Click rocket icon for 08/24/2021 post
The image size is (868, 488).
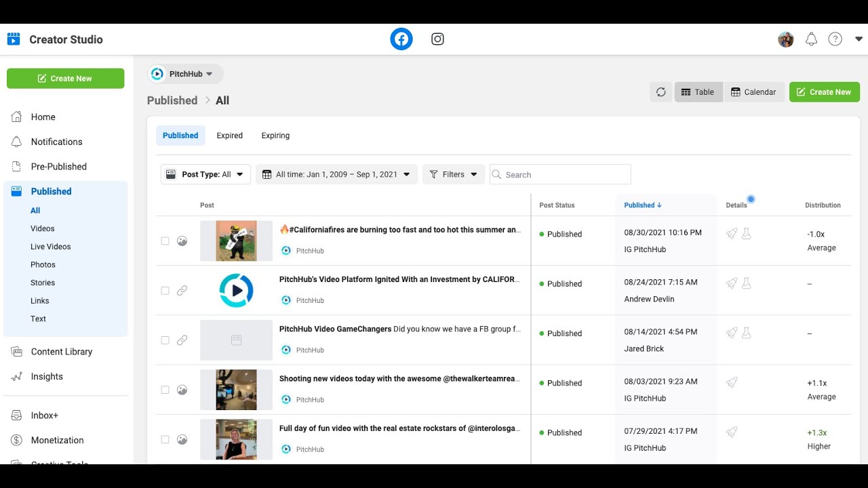tap(732, 283)
